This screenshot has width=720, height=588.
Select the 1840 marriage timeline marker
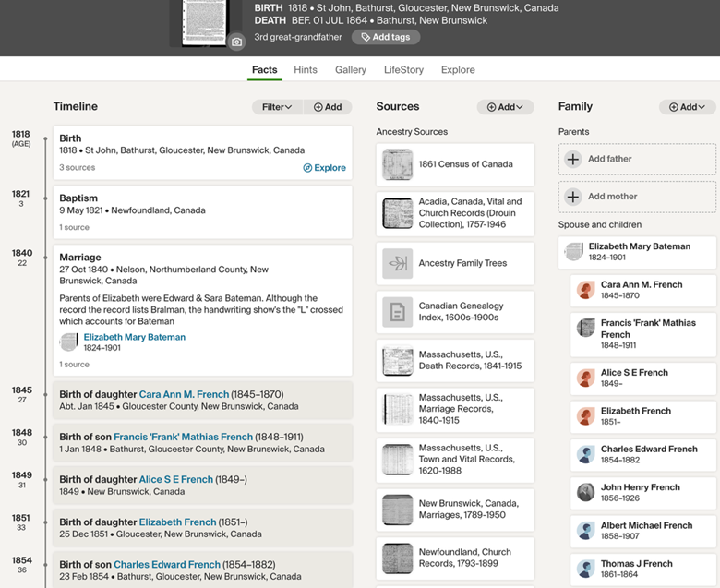click(45, 258)
